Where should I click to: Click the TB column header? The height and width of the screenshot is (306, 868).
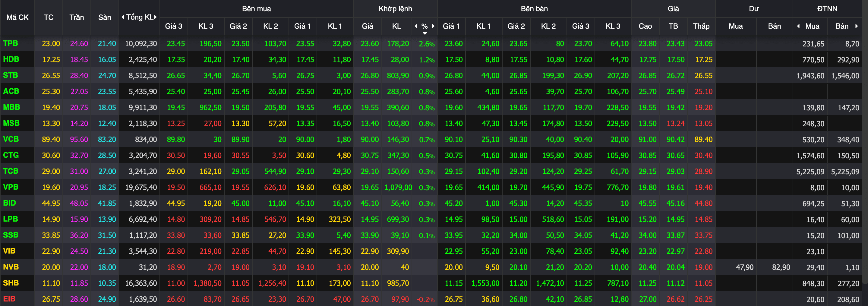(x=673, y=26)
